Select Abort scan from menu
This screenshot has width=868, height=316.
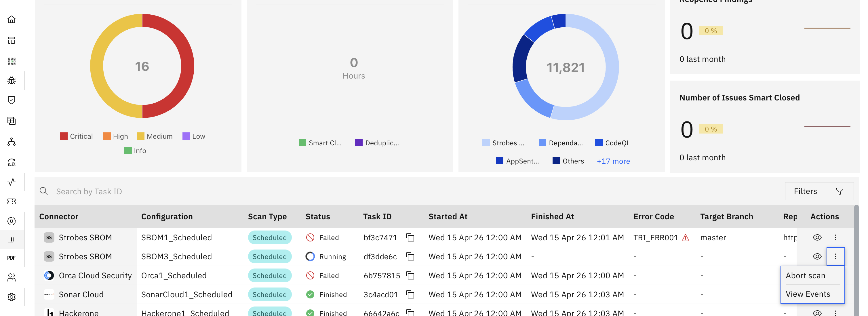click(x=805, y=276)
